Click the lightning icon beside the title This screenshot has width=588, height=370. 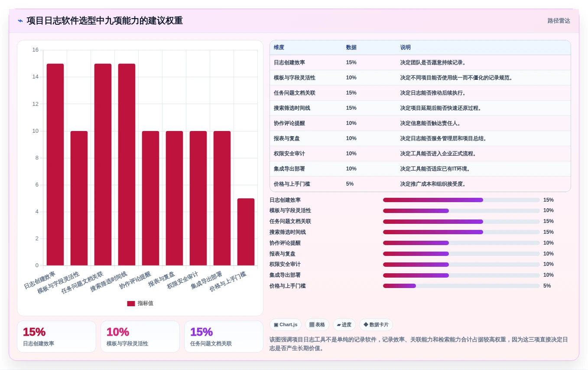pyautogui.click(x=20, y=21)
